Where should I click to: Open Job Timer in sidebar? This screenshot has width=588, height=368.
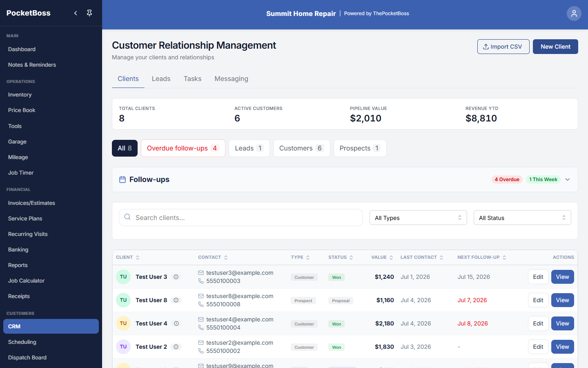[x=51, y=173]
